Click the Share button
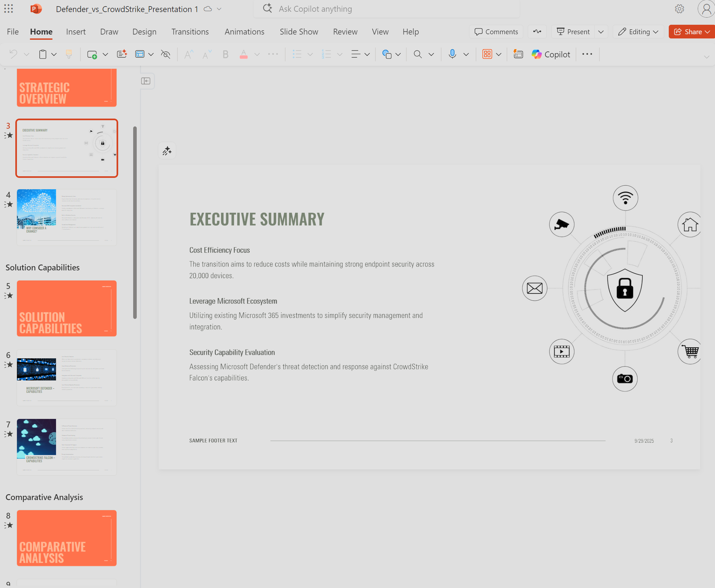 coord(688,32)
